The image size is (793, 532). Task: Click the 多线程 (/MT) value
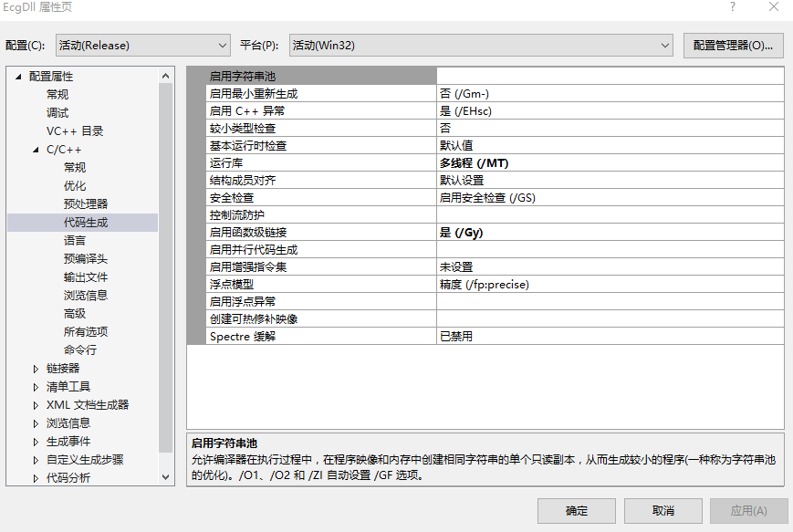click(x=610, y=162)
